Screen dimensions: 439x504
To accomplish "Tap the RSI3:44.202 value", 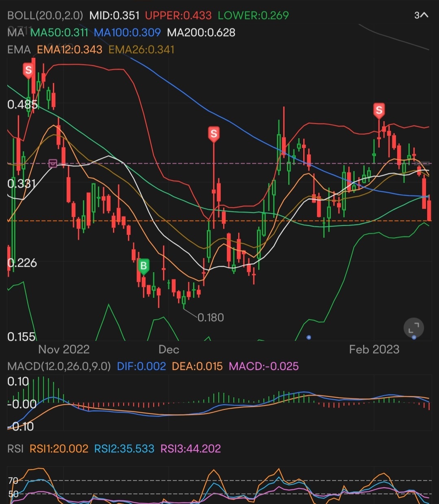I will pos(191,449).
